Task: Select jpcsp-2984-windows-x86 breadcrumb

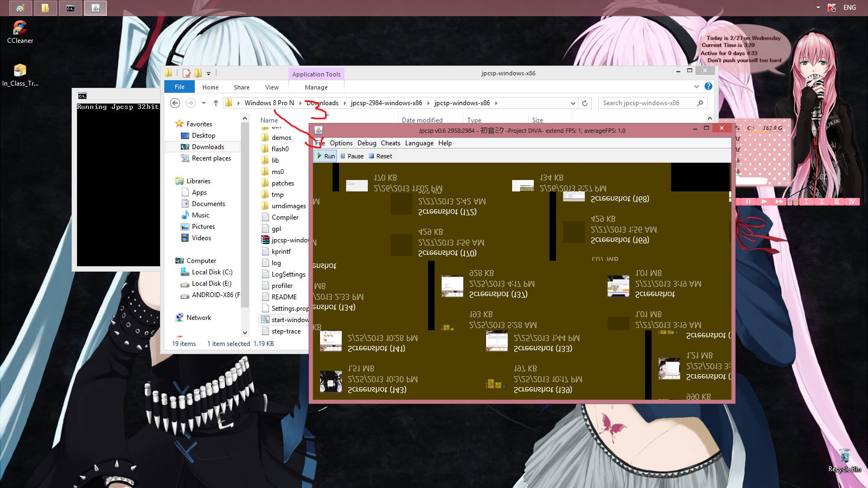Action: 386,103
